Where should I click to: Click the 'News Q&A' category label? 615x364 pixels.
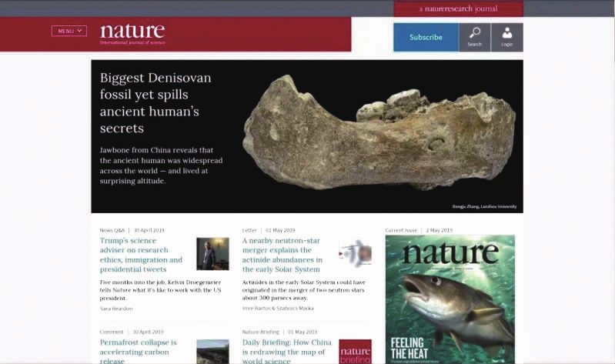click(x=112, y=230)
